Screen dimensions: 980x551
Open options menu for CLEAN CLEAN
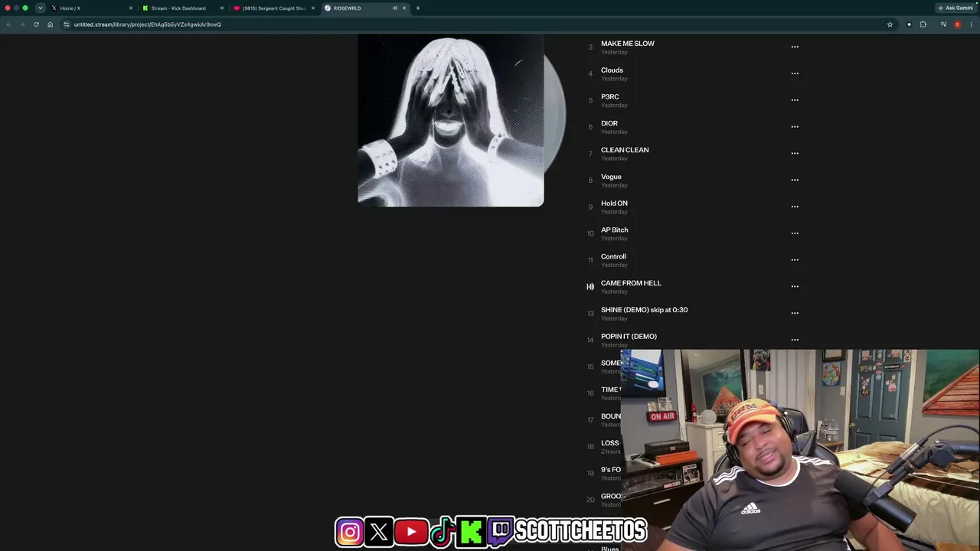[x=795, y=153]
